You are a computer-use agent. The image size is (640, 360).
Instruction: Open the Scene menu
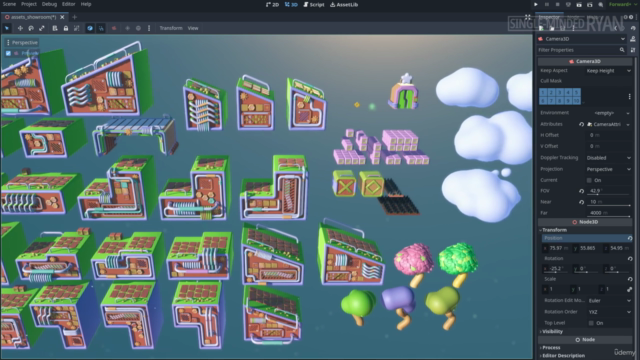pyautogui.click(x=9, y=4)
